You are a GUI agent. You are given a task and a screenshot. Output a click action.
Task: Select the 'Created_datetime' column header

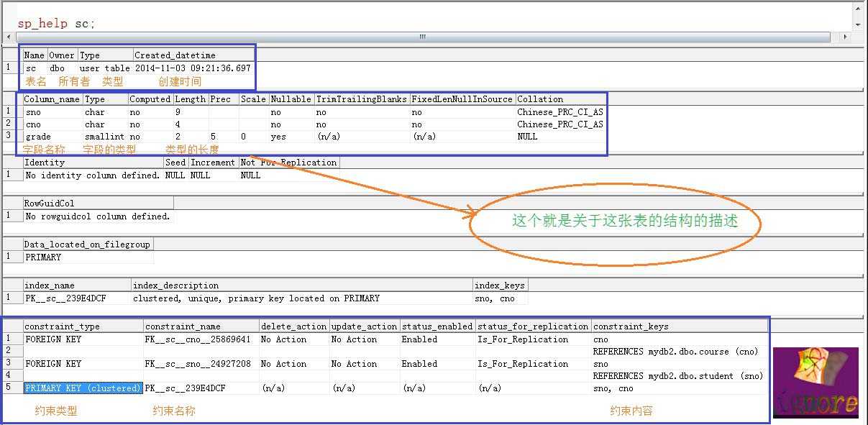click(193, 55)
